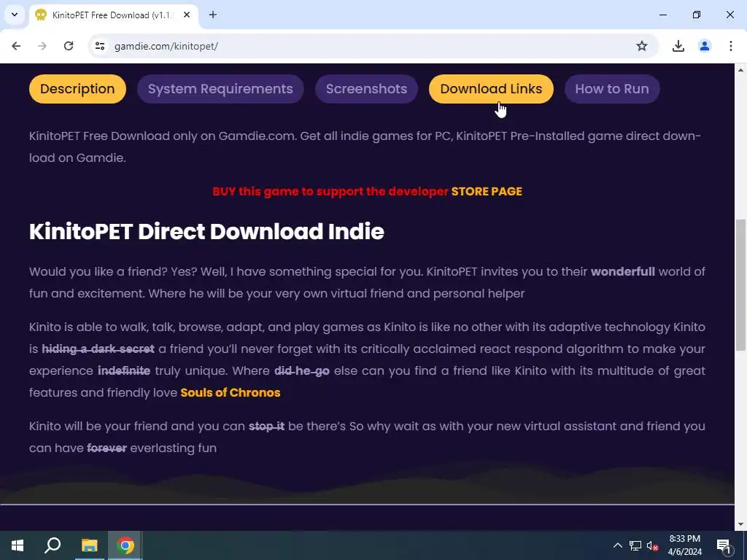Select the KinitoPET Free Download browser tab
This screenshot has height=560, width=747.
113,15
